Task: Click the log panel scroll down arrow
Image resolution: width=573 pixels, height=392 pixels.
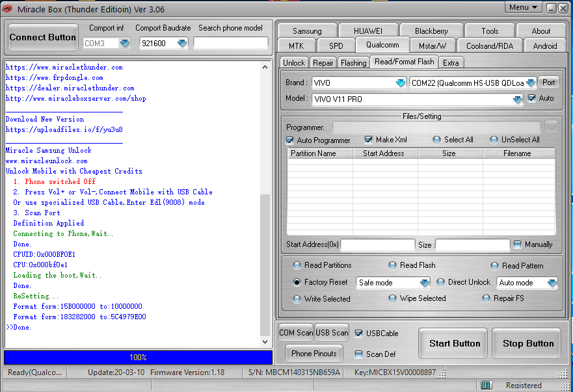Action: (265, 342)
